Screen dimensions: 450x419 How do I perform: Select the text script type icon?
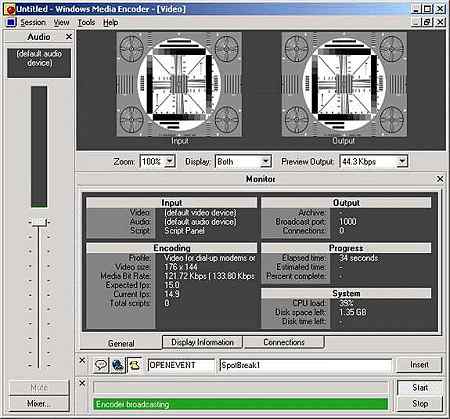point(101,365)
